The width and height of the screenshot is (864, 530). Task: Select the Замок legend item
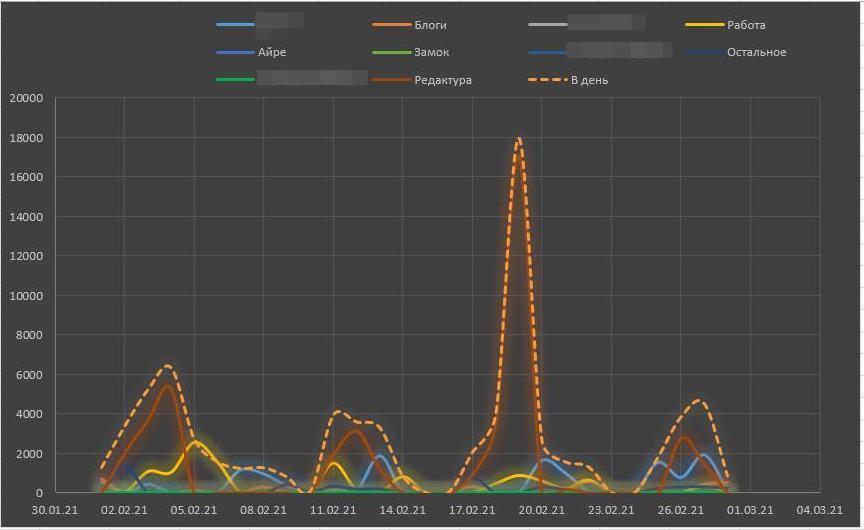tap(431, 52)
